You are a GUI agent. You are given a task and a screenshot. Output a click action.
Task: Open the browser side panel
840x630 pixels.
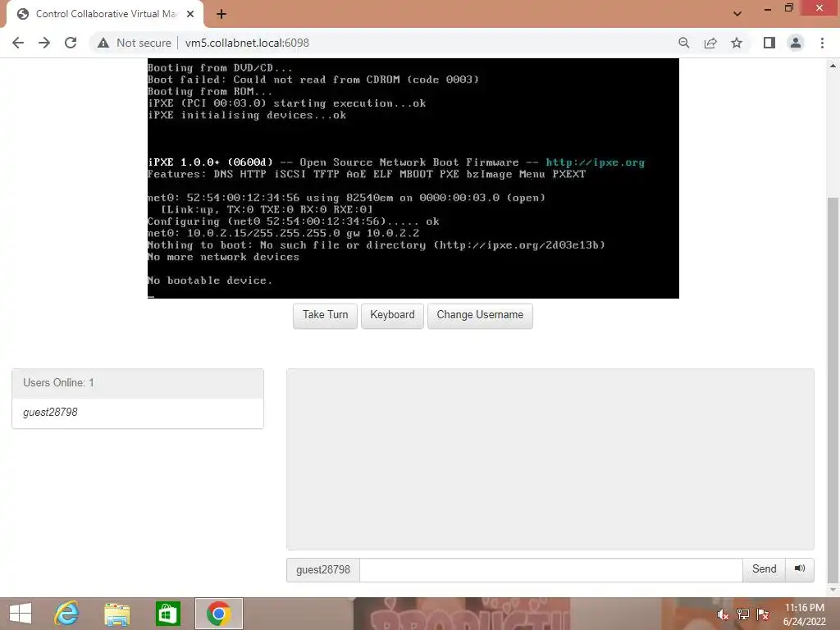pos(769,43)
